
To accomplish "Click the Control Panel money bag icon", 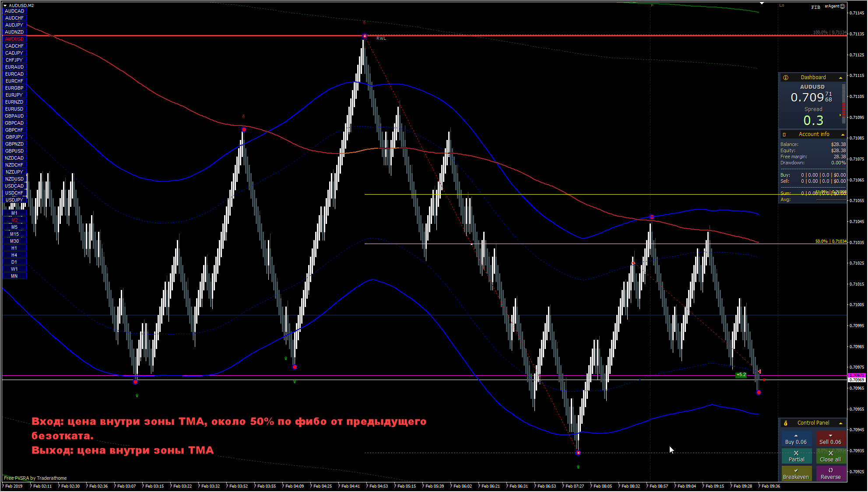I will click(786, 423).
